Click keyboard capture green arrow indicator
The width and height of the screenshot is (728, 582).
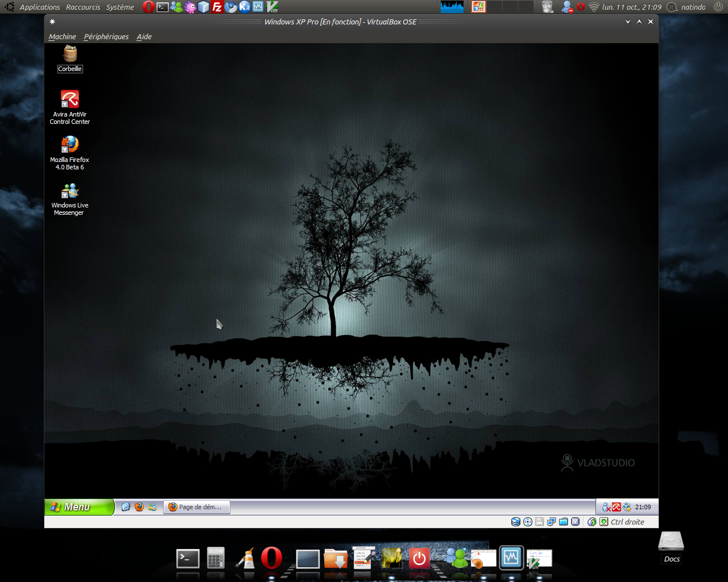(x=604, y=522)
